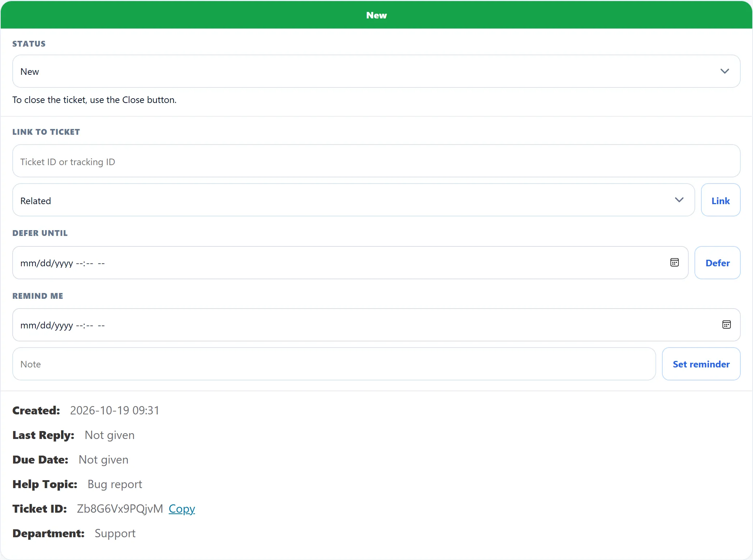Image resolution: width=753 pixels, height=560 pixels.
Task: Copy the ticket ID via Copy link
Action: coord(182,509)
